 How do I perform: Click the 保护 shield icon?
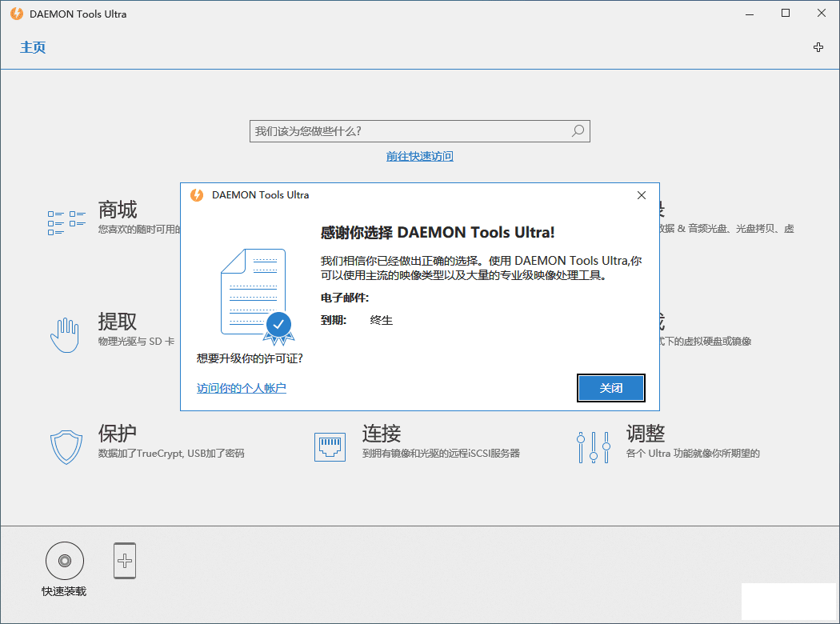coord(66,447)
